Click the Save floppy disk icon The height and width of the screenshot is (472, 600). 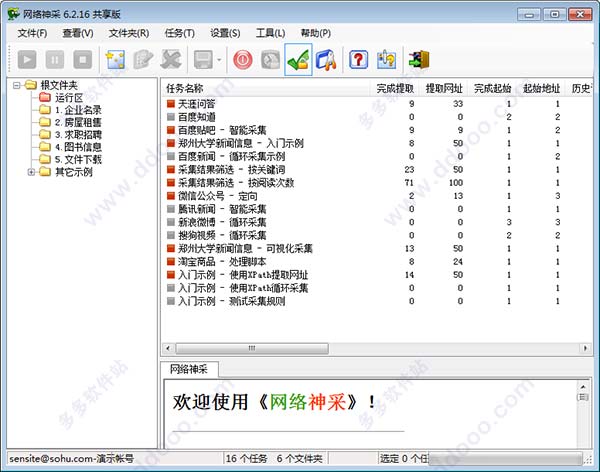[203, 60]
